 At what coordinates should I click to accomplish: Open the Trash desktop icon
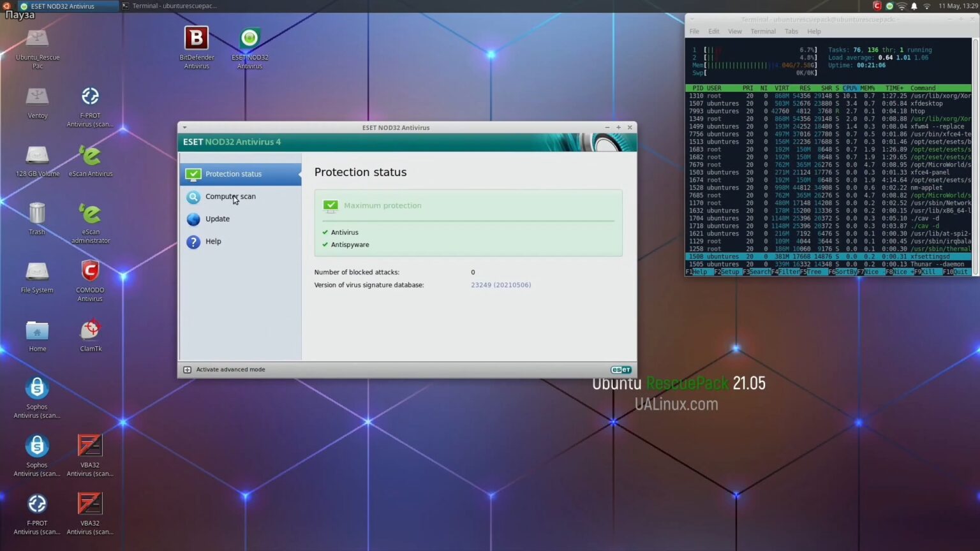click(x=37, y=214)
